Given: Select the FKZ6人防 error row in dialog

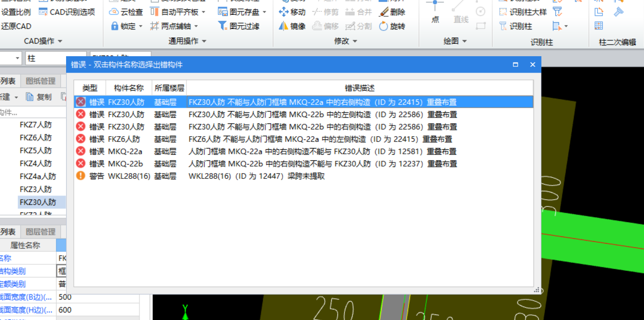Looking at the screenshot, I should click(x=304, y=139).
